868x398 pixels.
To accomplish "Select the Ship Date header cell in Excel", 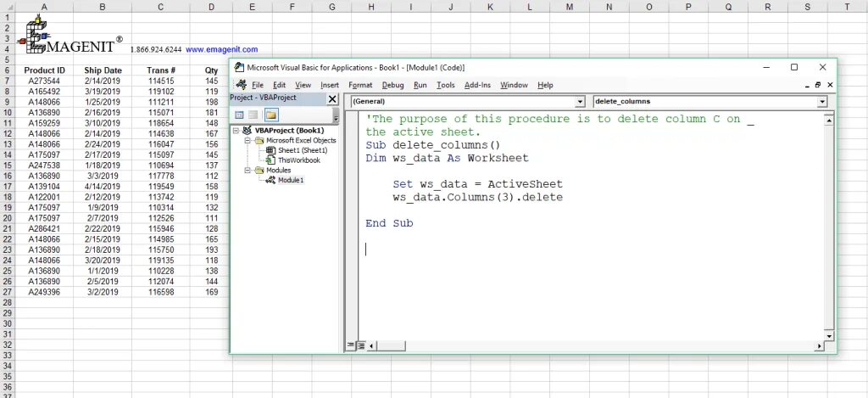I will pos(103,70).
